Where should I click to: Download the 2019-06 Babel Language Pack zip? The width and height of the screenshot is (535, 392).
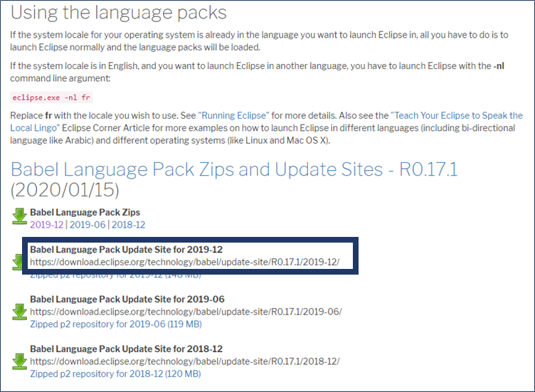(x=88, y=225)
